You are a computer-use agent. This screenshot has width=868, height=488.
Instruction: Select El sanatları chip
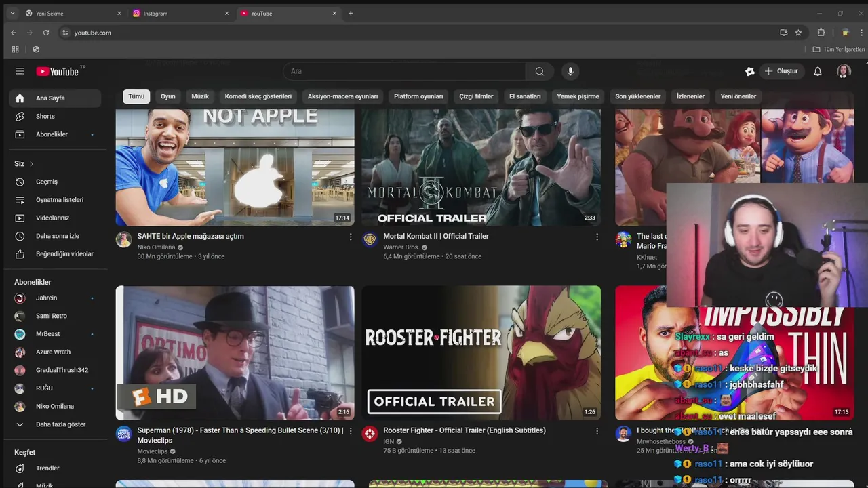pos(525,96)
